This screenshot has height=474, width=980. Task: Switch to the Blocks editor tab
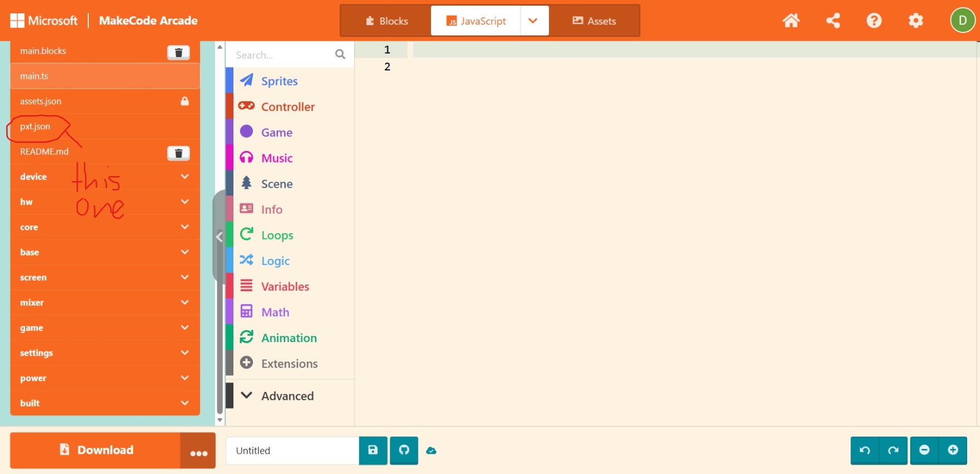tap(386, 21)
